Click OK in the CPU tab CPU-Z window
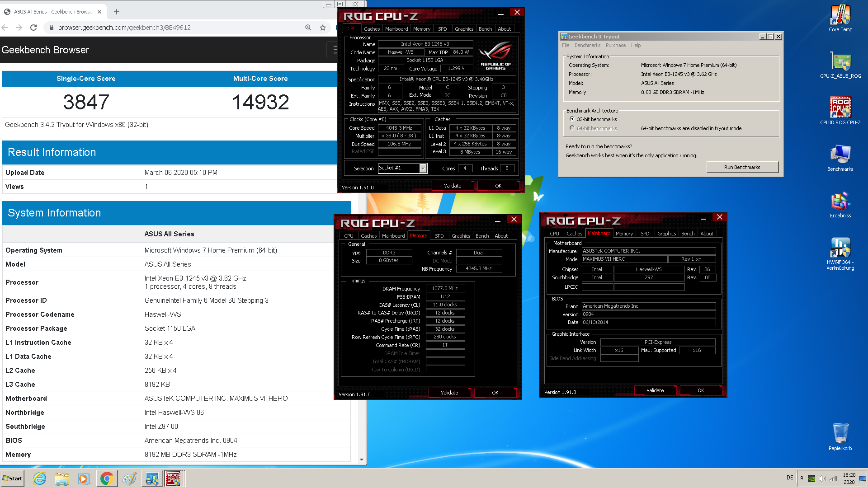Screen dimensions: 868x488 coord(498,186)
